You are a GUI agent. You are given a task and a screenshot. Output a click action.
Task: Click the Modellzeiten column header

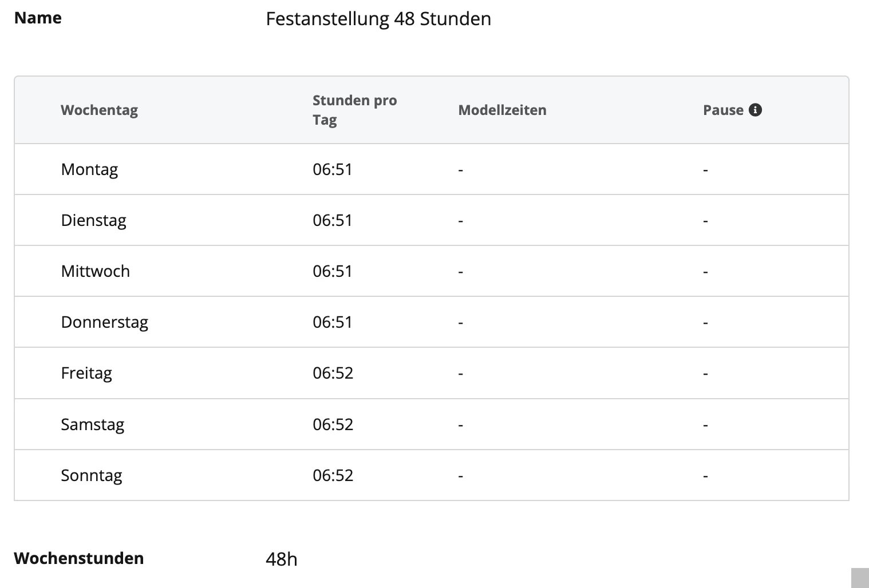coord(502,110)
